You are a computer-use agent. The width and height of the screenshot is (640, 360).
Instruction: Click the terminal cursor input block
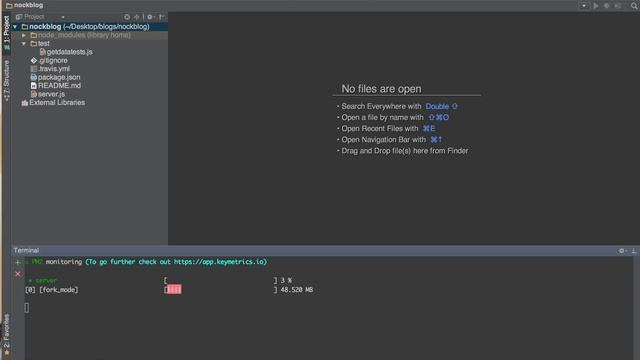(27, 308)
